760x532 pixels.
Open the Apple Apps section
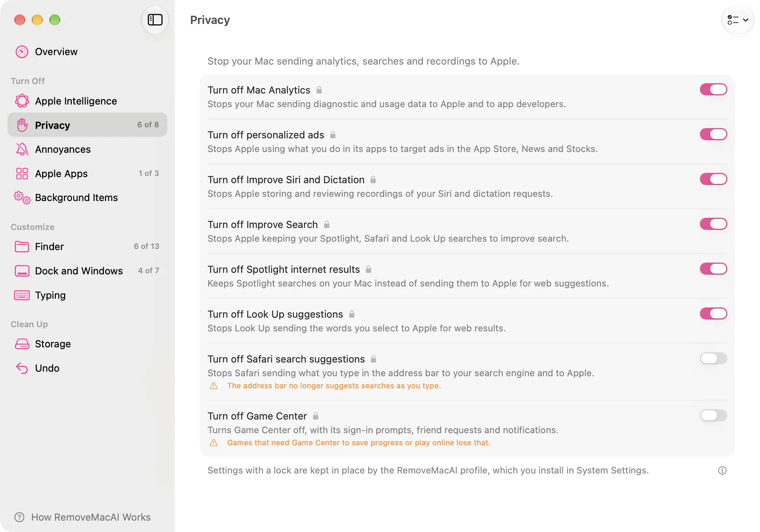(x=87, y=174)
